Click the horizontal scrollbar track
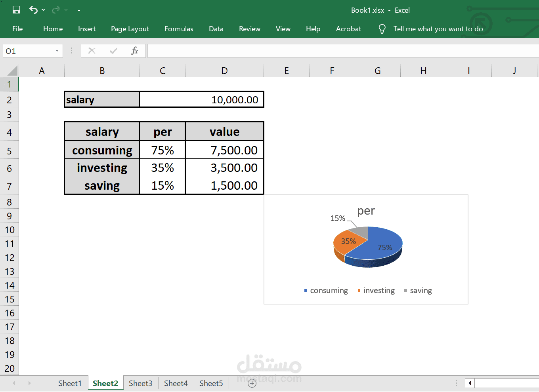The height and width of the screenshot is (392, 539). 507,383
